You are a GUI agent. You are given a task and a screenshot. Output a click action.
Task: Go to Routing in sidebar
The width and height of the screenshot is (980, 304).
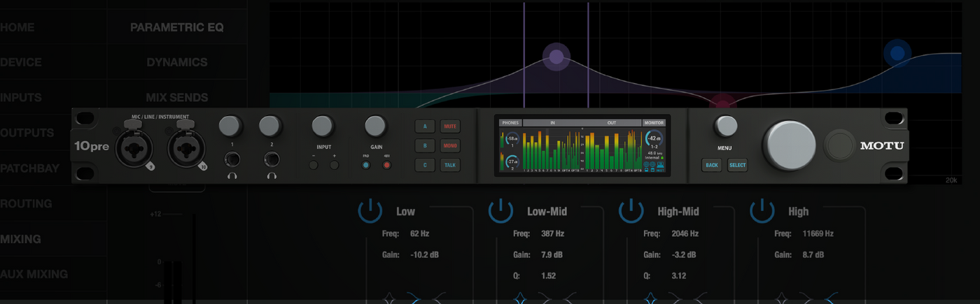pos(27,203)
